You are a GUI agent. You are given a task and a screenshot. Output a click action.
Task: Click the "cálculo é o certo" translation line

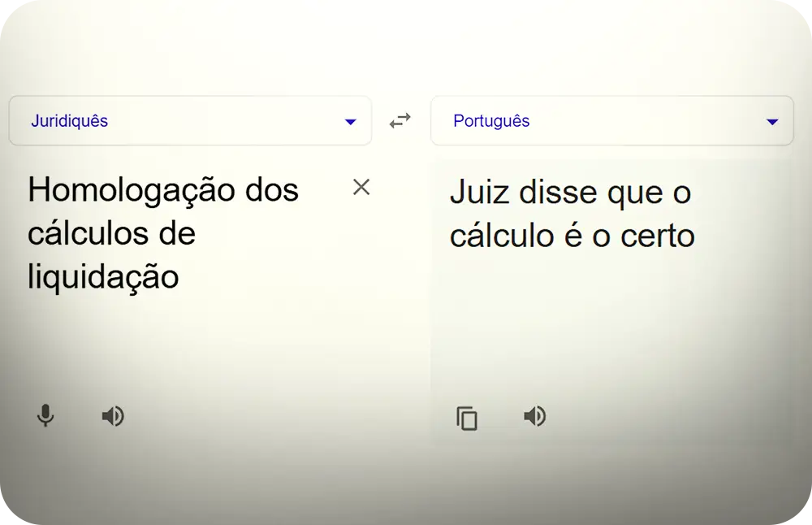572,236
